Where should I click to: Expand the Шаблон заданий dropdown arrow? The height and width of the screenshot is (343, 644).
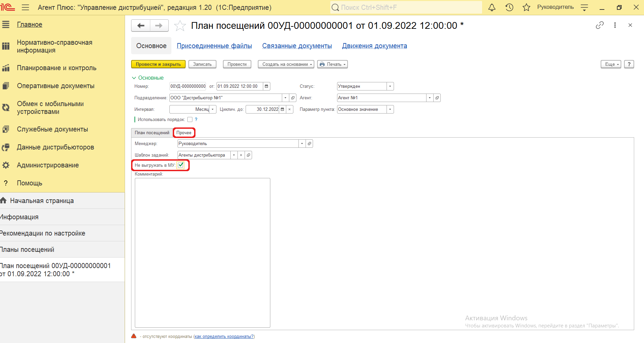tap(234, 155)
